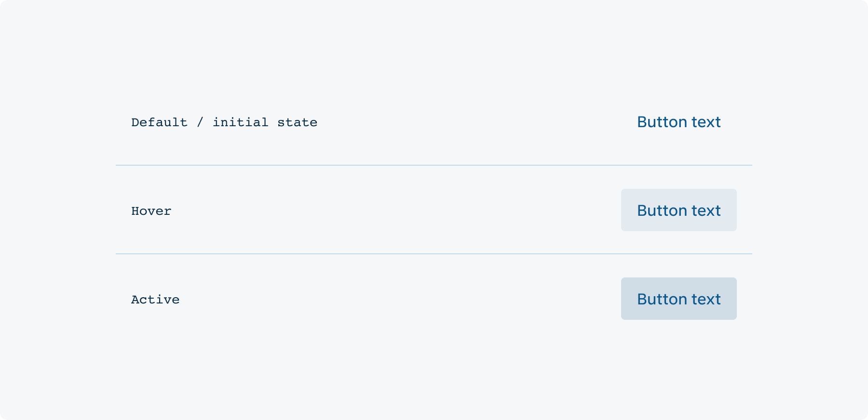Click the slash in the first row label
This screenshot has width=868, height=420.
click(200, 122)
